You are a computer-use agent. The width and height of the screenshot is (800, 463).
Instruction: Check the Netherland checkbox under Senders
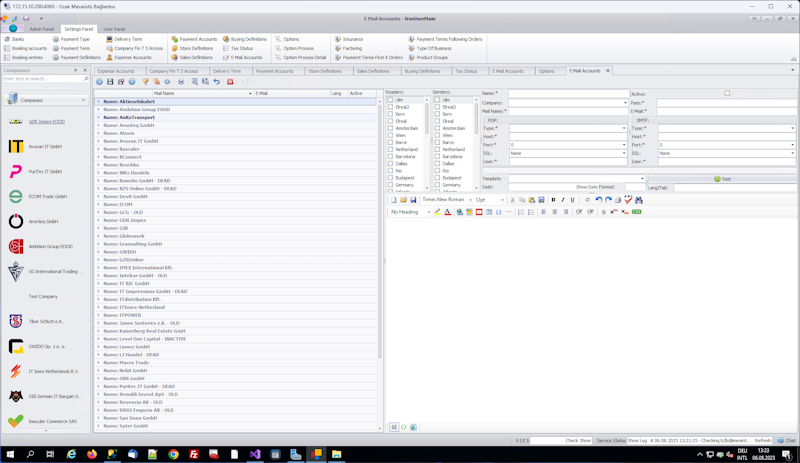437,150
